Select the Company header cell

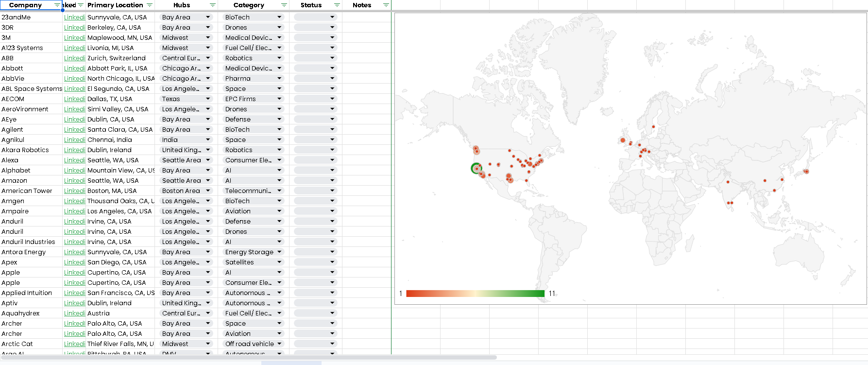[x=31, y=5]
